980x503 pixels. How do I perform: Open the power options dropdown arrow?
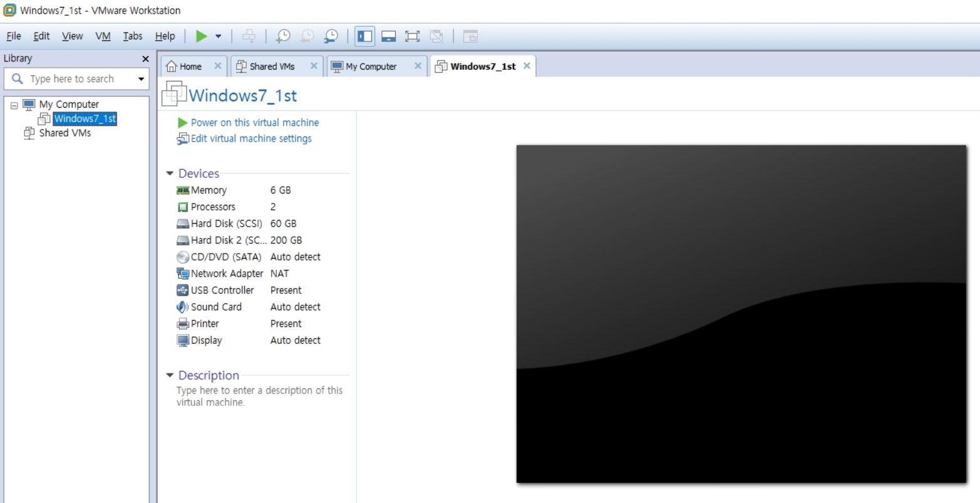pos(218,36)
